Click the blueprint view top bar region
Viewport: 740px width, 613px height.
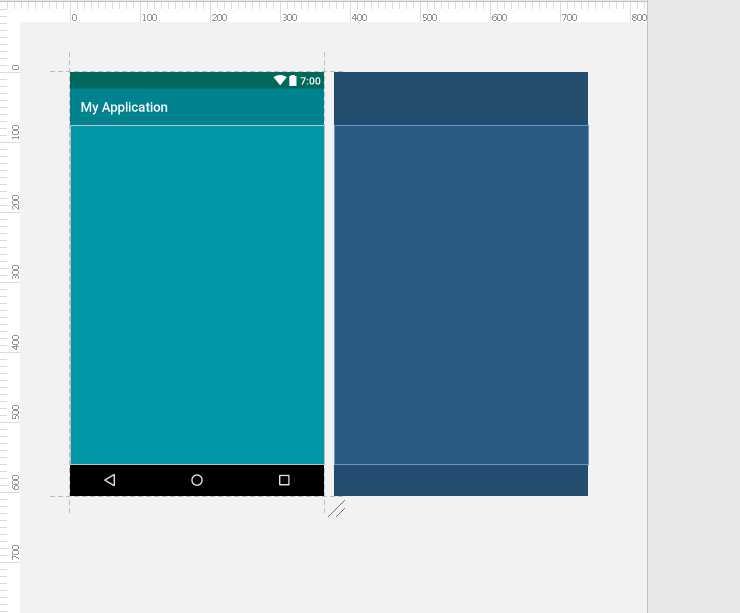[461, 99]
